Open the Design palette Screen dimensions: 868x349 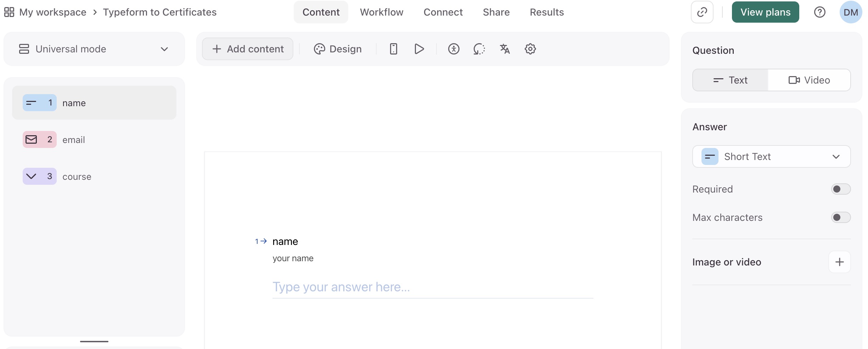(337, 49)
